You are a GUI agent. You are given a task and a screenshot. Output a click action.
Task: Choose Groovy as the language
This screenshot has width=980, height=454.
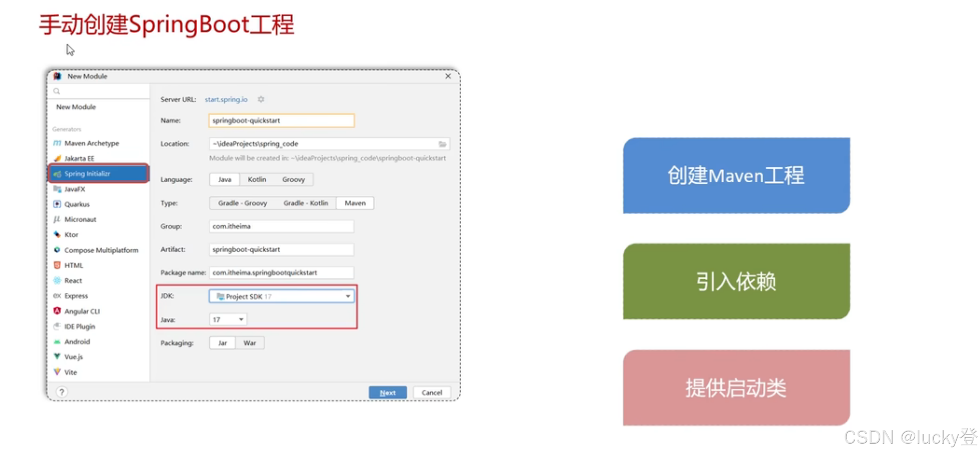tap(294, 179)
